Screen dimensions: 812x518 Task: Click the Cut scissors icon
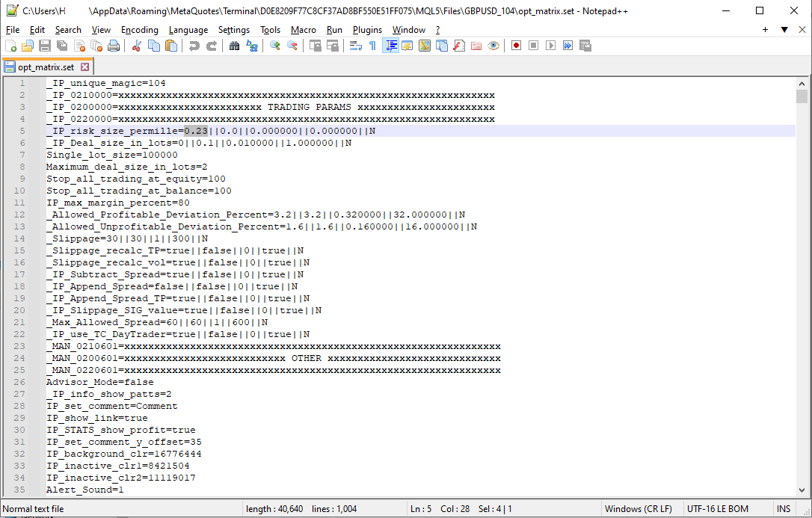tap(137, 46)
